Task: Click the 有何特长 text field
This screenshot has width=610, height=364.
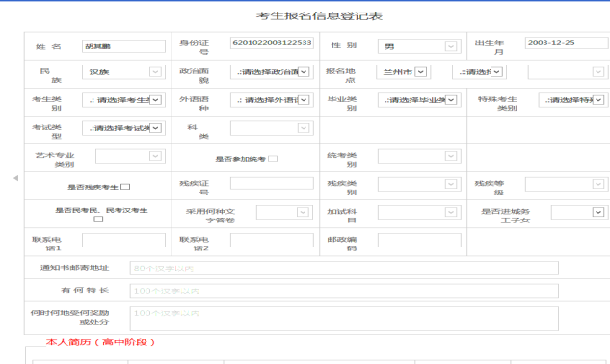Action: pyautogui.click(x=344, y=291)
